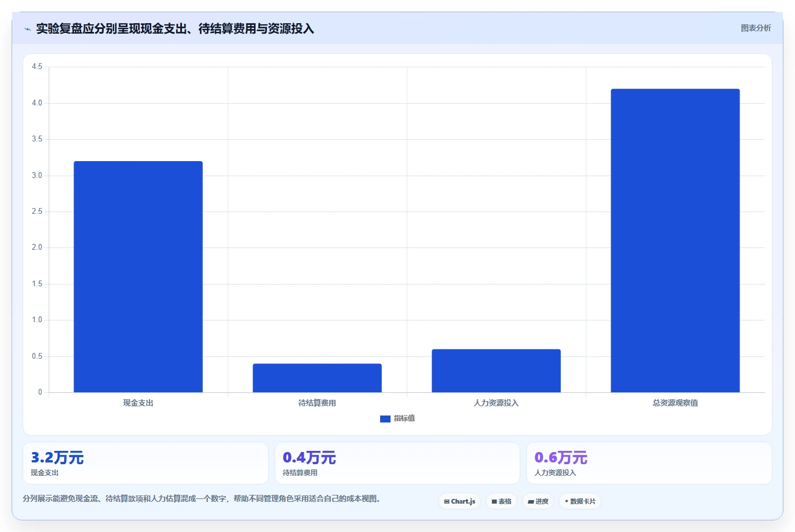This screenshot has width=795, height=532.
Task: Click the 数据卡片 tag
Action: click(x=580, y=501)
